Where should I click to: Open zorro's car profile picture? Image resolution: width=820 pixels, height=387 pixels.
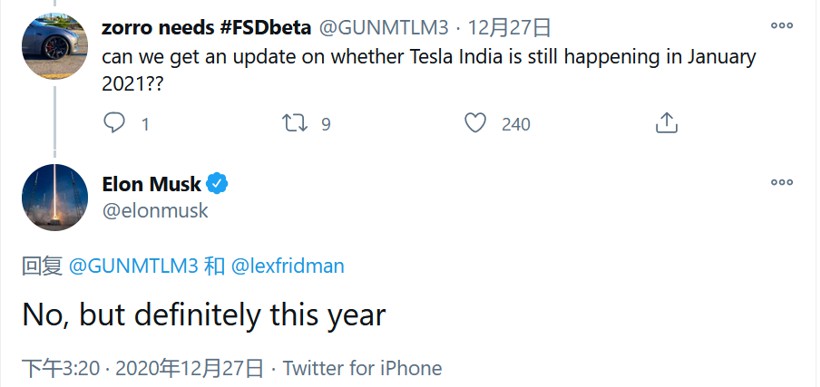(54, 46)
